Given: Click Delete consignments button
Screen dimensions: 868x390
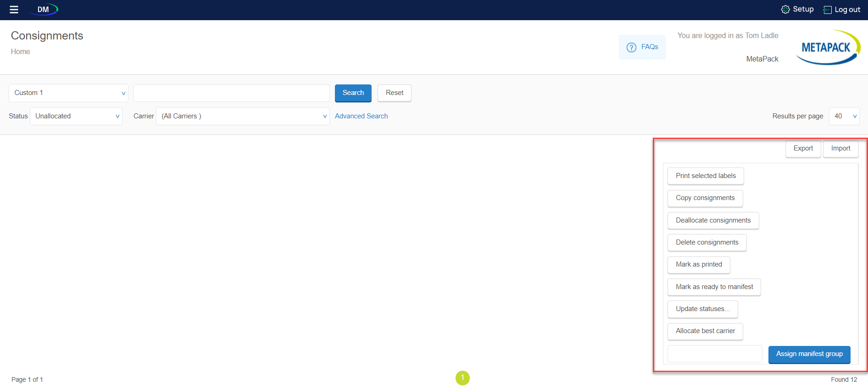Looking at the screenshot, I should [707, 243].
